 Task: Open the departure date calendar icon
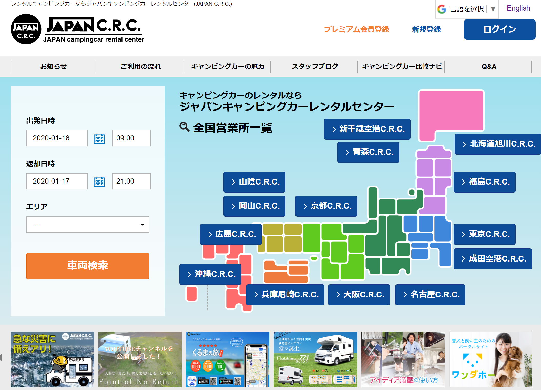point(99,138)
